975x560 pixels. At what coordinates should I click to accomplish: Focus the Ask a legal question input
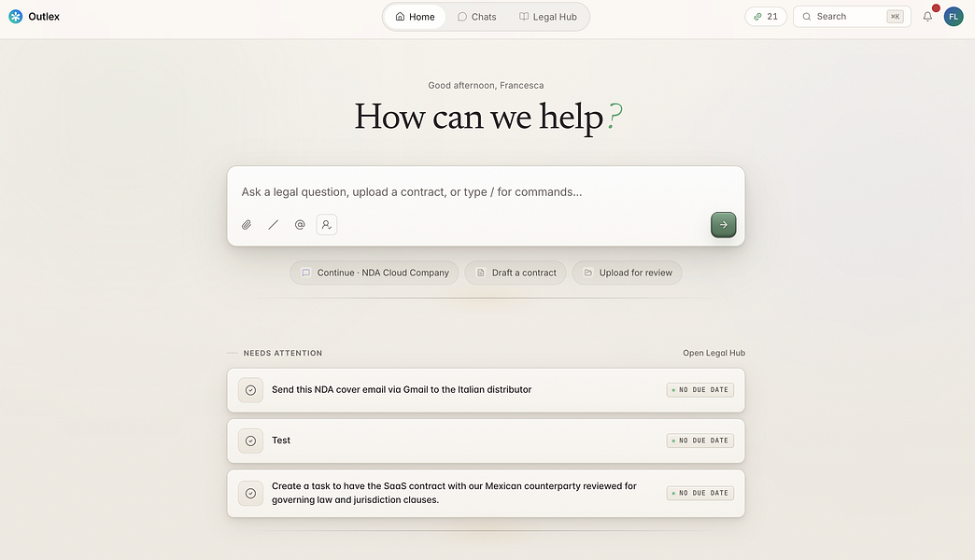coord(486,192)
